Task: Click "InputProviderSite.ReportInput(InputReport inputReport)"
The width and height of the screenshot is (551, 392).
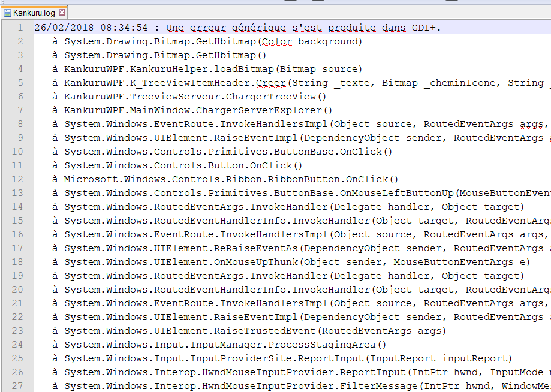Action: click(x=351, y=358)
